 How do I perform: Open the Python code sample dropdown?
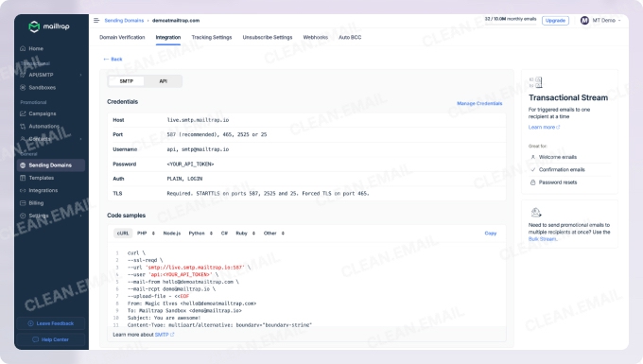(200, 234)
